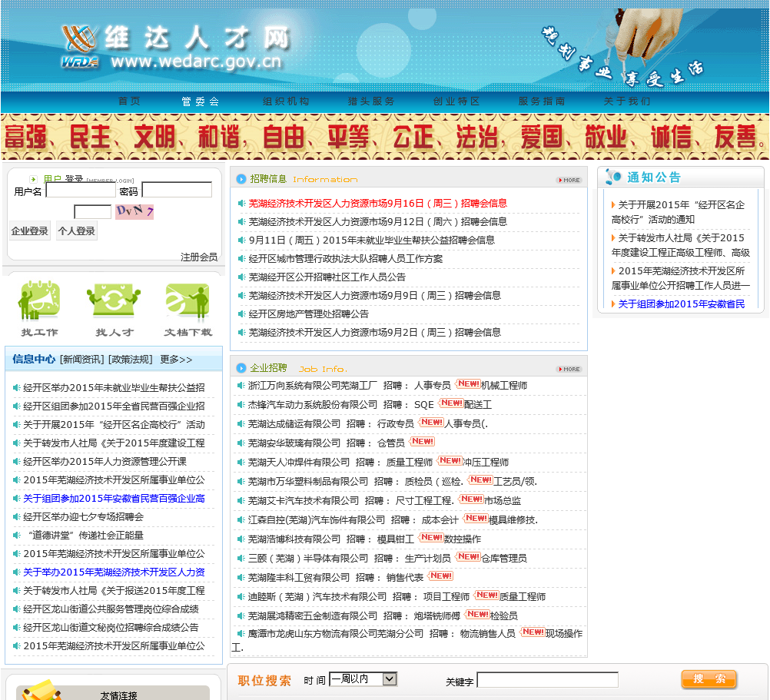The height and width of the screenshot is (700, 770).
Task: Open the 时间 dropdown showing 一周以内
Action: tap(363, 679)
